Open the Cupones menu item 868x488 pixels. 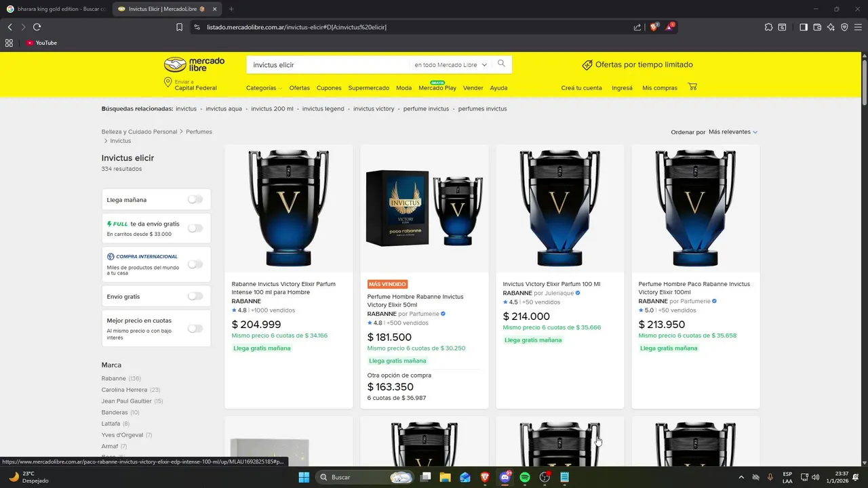pyautogui.click(x=329, y=88)
